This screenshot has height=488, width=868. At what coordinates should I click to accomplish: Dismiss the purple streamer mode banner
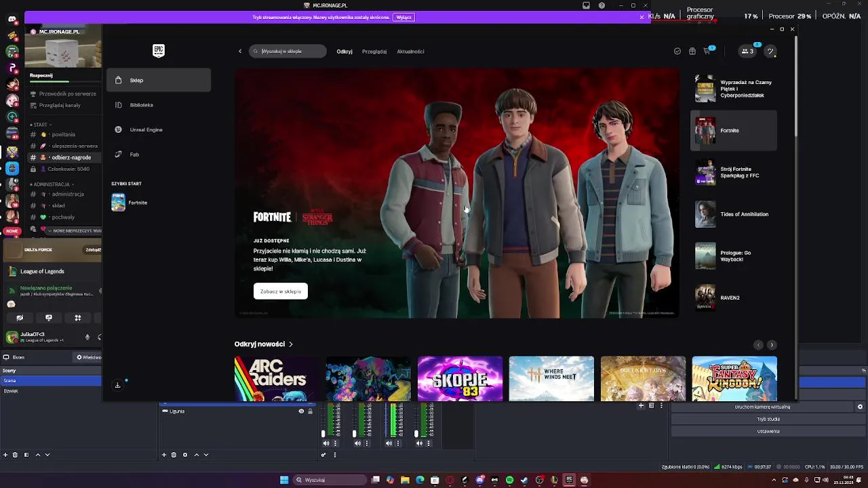[642, 17]
